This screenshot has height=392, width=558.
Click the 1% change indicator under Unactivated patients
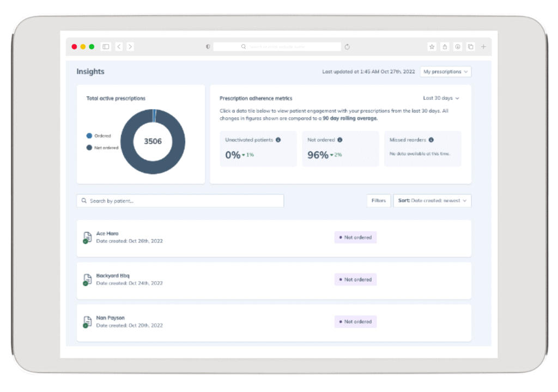(248, 155)
